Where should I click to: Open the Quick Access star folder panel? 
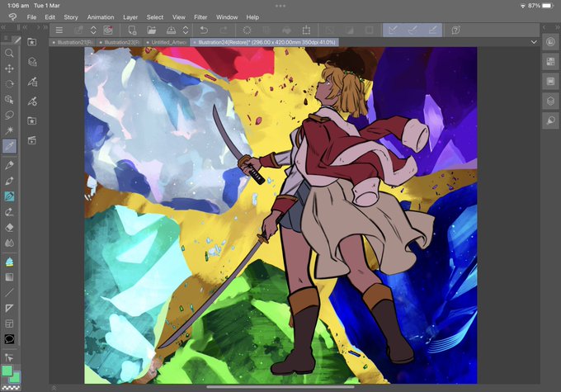[x=32, y=42]
